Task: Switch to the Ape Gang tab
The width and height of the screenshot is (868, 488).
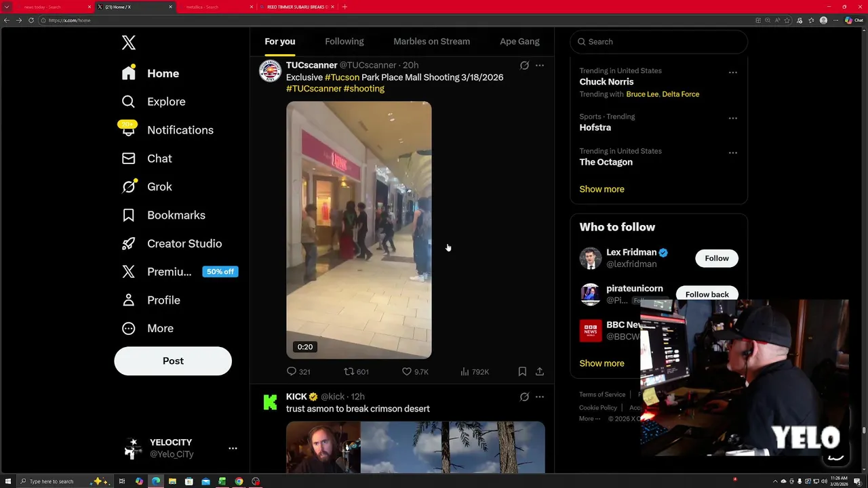Action: 520,41
